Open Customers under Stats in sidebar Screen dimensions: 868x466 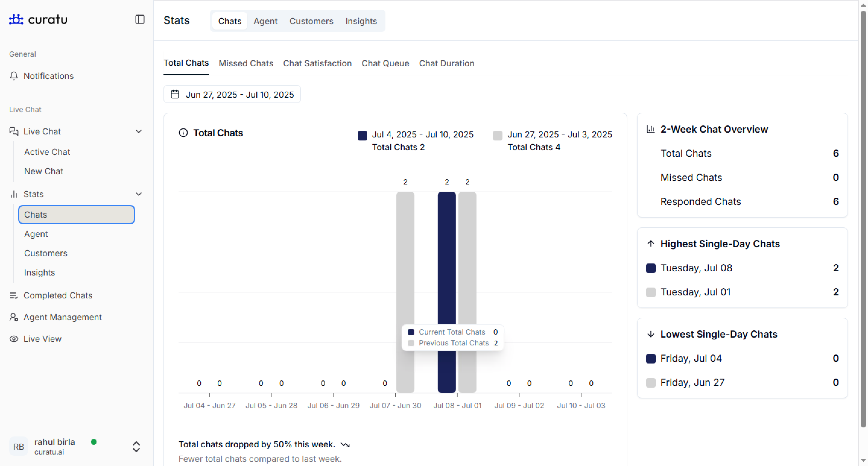pyautogui.click(x=46, y=253)
